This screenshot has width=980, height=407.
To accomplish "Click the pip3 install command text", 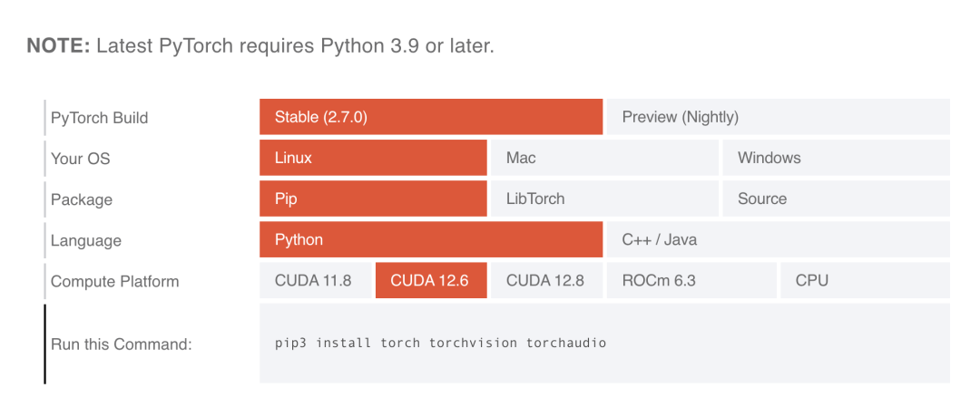I will (x=440, y=344).
